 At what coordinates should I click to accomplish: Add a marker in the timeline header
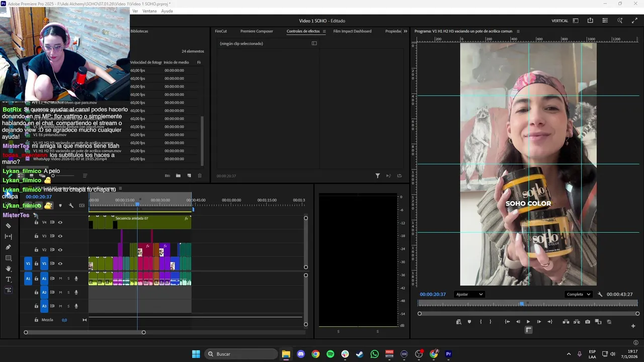(x=60, y=205)
